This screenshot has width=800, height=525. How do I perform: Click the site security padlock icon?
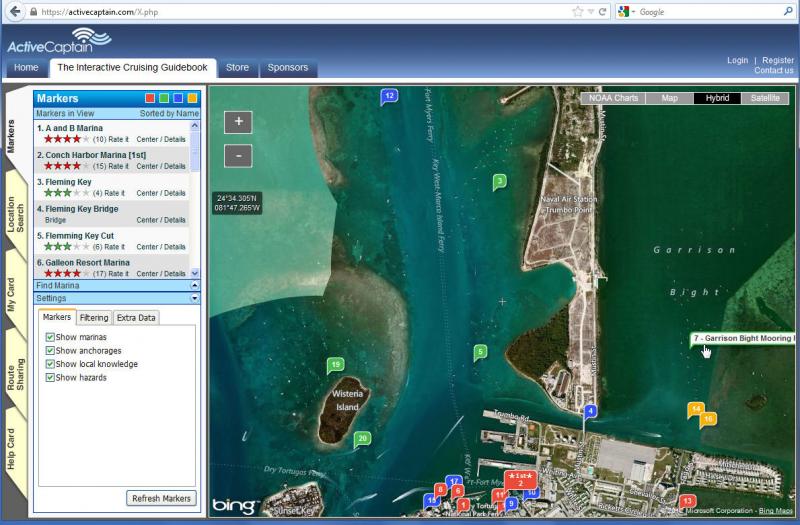point(33,11)
